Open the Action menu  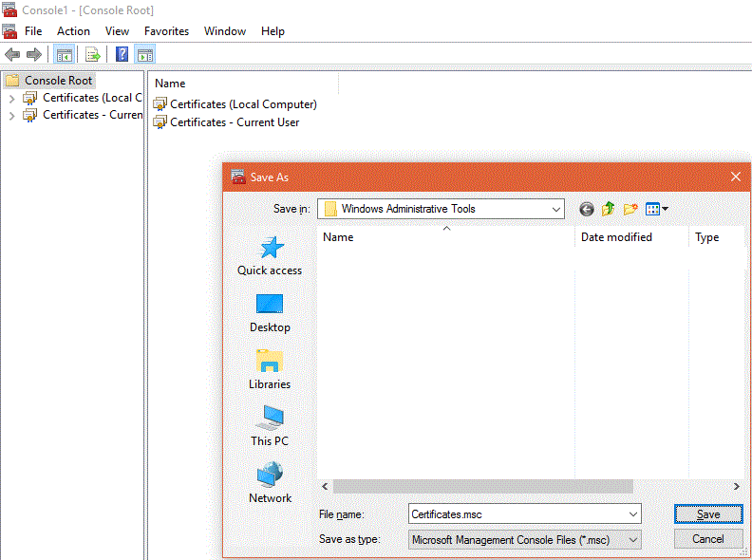click(73, 31)
